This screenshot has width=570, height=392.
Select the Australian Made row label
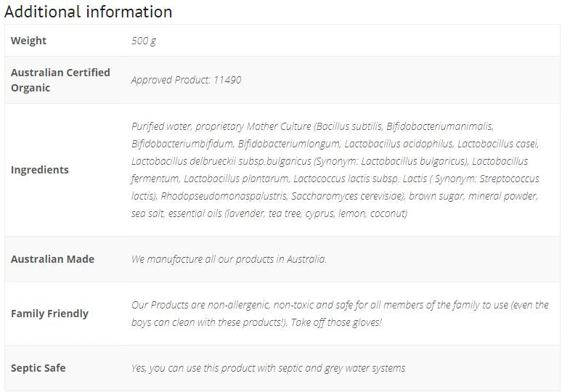click(53, 259)
